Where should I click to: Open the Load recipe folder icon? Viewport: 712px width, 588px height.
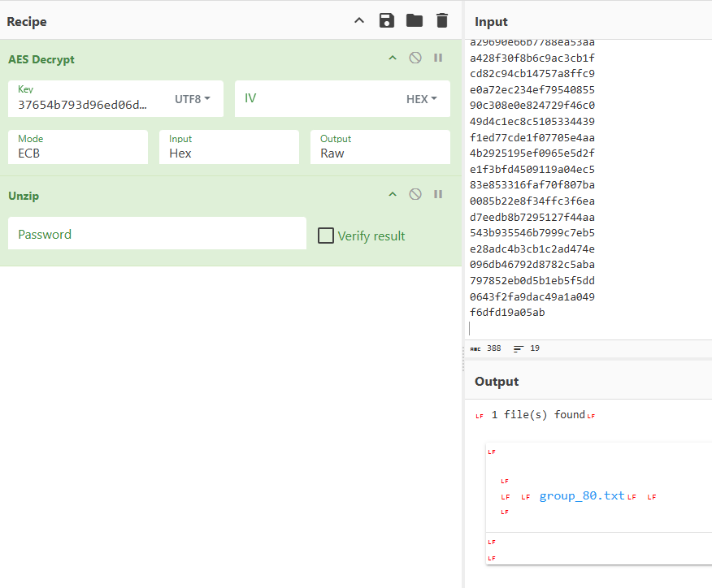coord(415,20)
